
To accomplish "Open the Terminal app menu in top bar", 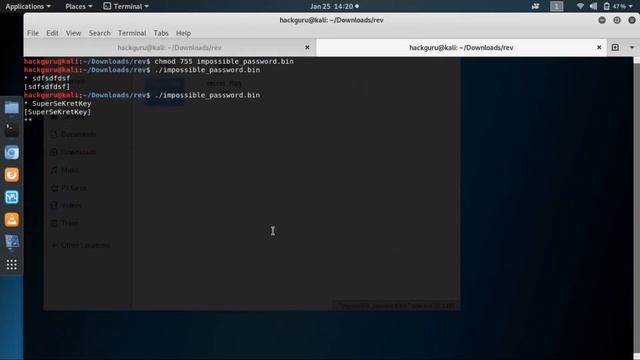I will 126,6.
